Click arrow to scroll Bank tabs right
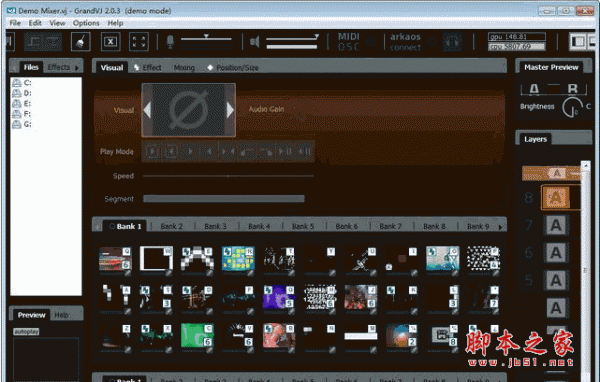Screen dimensions: 600x382 point(500,227)
